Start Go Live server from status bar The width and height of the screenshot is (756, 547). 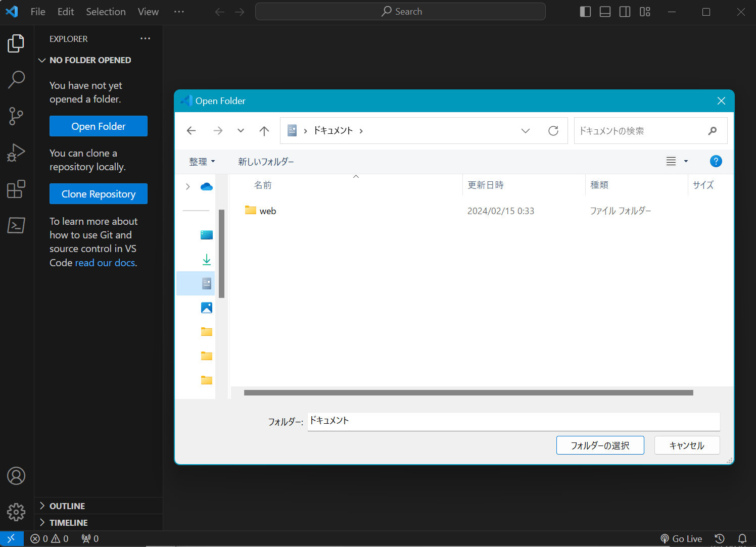pyautogui.click(x=681, y=539)
